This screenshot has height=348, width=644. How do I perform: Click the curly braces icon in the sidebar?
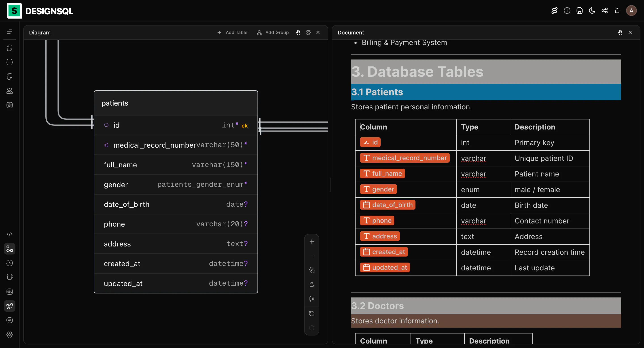click(9, 62)
